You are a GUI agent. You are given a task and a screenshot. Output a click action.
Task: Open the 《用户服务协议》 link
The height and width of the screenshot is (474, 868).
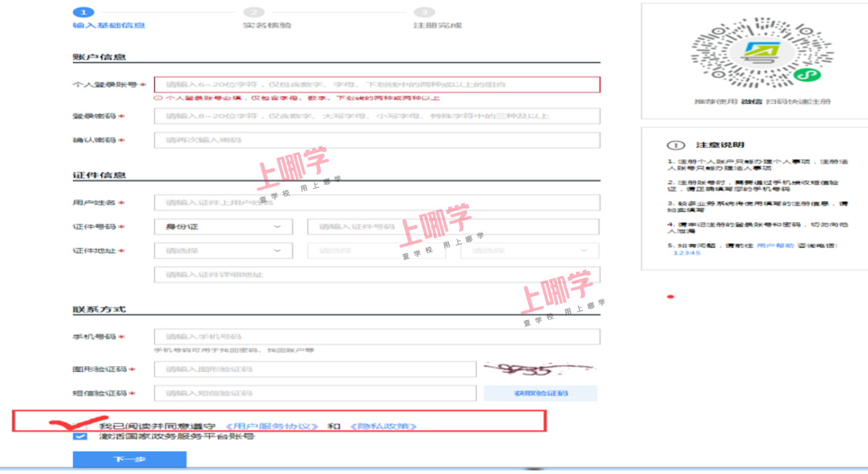tap(272, 426)
